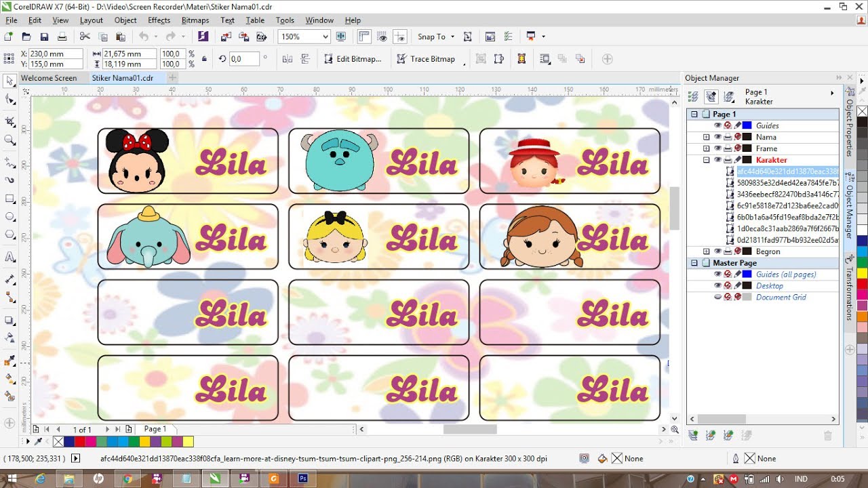Click the Edit Bitmap button
868x488 pixels.
pyautogui.click(x=353, y=59)
